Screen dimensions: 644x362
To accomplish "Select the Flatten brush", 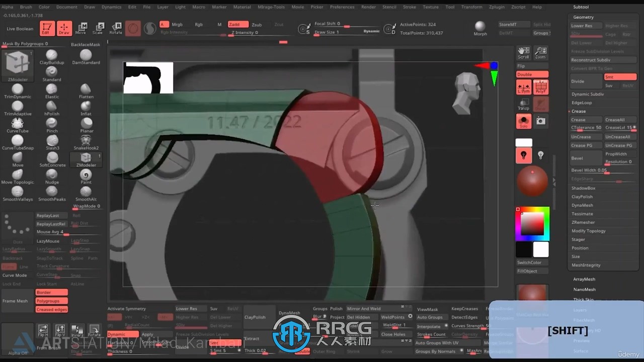I will 86,92.
